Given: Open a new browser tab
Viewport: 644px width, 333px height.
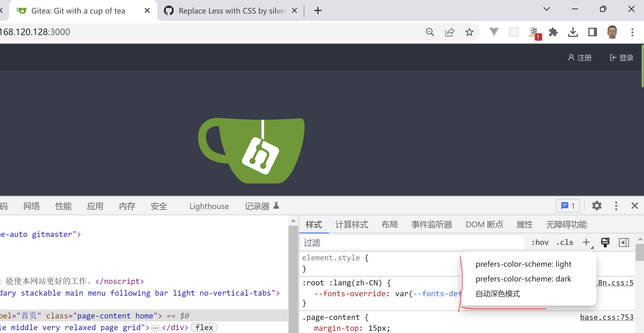Looking at the screenshot, I should (x=318, y=10).
